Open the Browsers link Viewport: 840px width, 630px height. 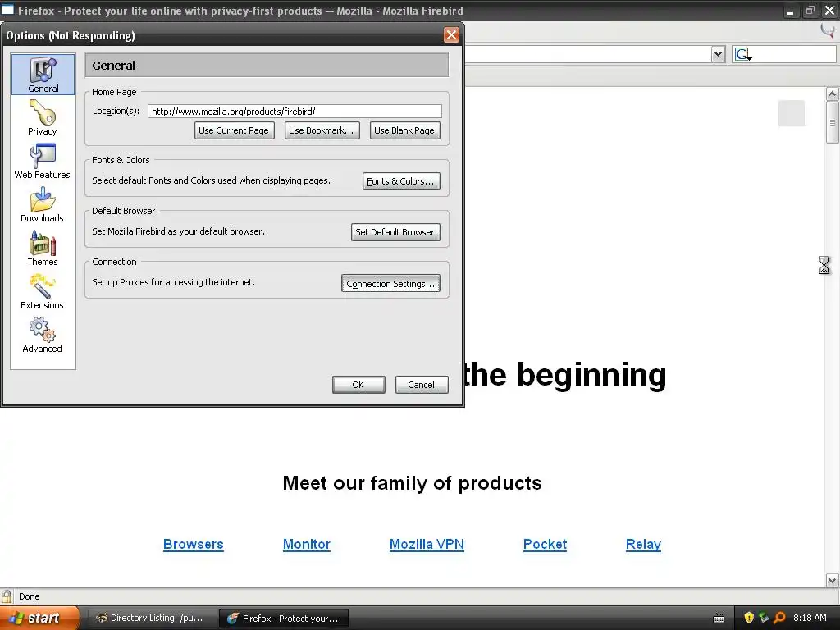tap(194, 545)
